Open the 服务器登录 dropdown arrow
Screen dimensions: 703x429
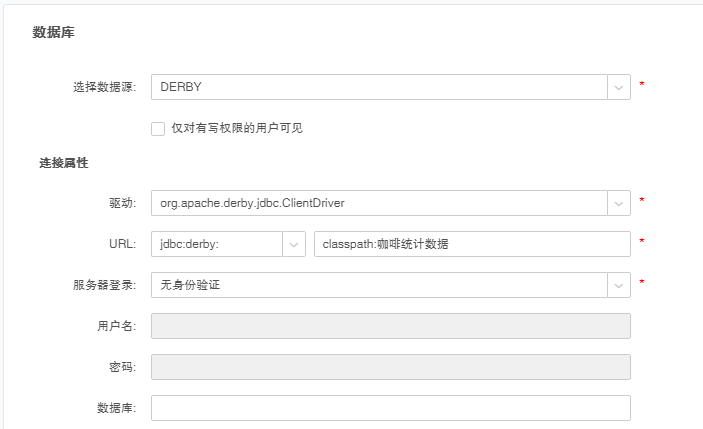(619, 285)
